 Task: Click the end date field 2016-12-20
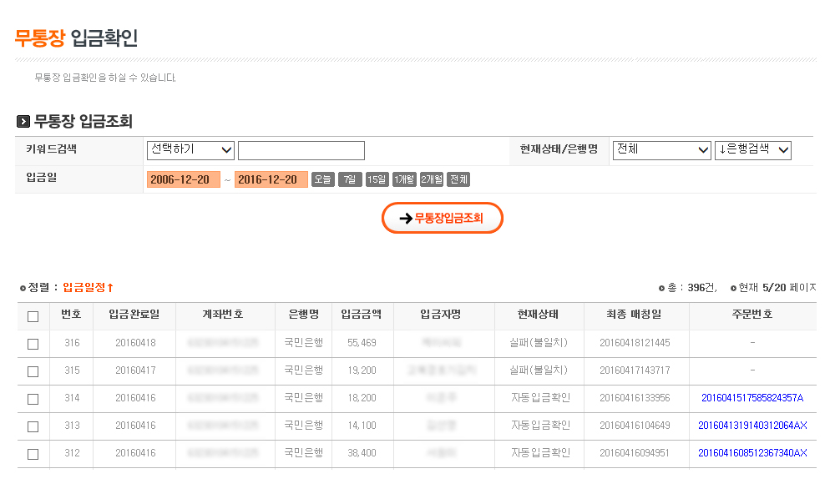(x=271, y=179)
